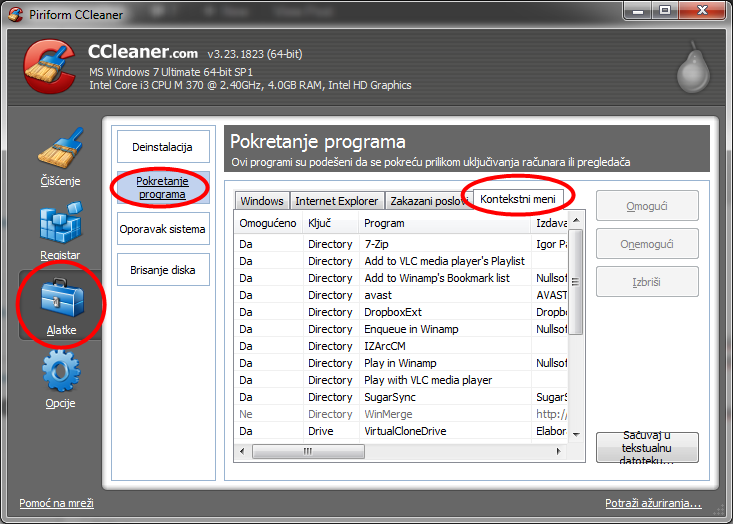The height and width of the screenshot is (524, 733).
Task: Switch to the Internet Explorer tab
Action: coord(337,201)
